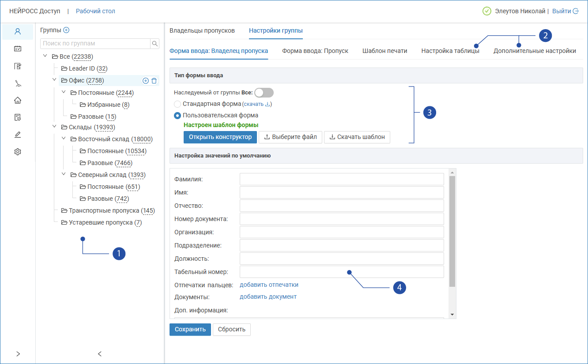
Task: Collapse the Склады tree node
Action: 54,127
